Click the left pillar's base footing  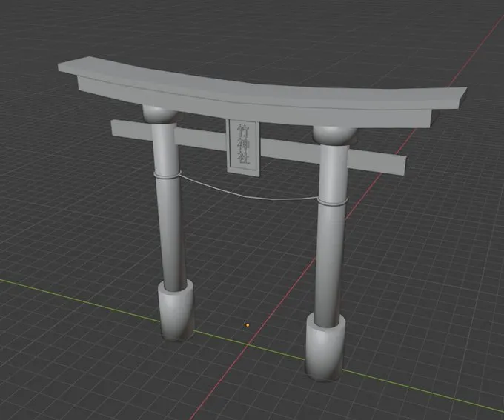coord(176,311)
